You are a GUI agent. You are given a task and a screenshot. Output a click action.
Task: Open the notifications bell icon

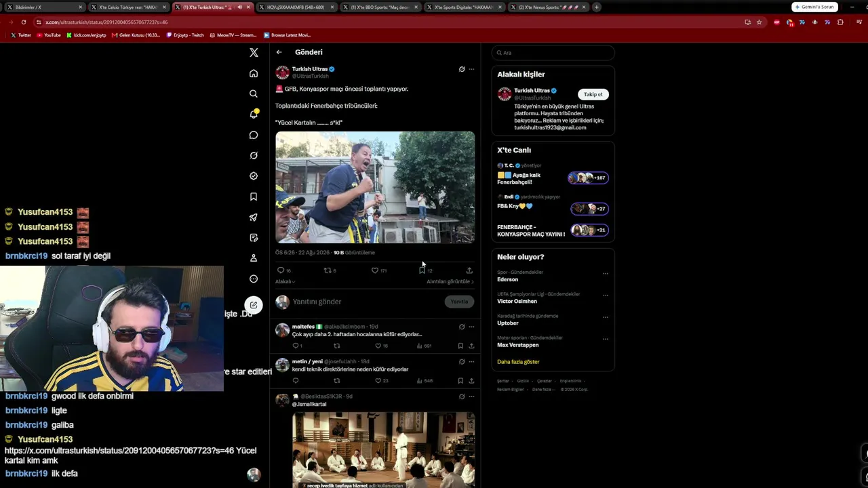pyautogui.click(x=254, y=114)
